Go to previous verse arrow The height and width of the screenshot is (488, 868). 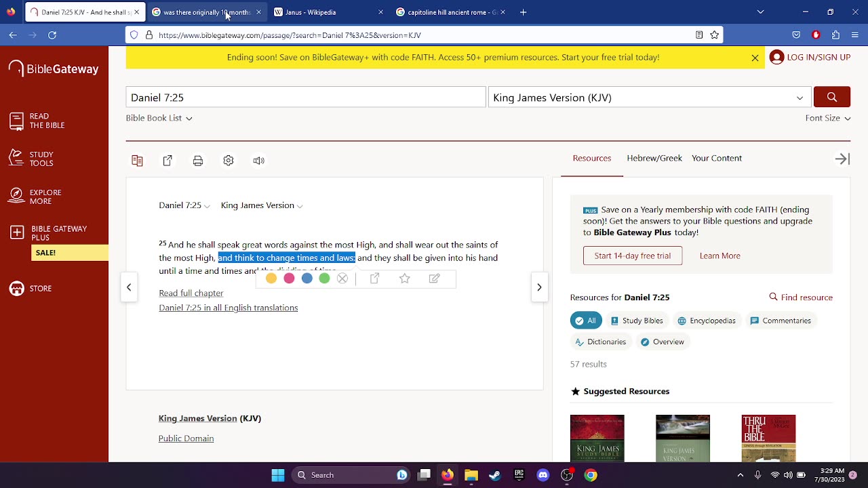(129, 287)
